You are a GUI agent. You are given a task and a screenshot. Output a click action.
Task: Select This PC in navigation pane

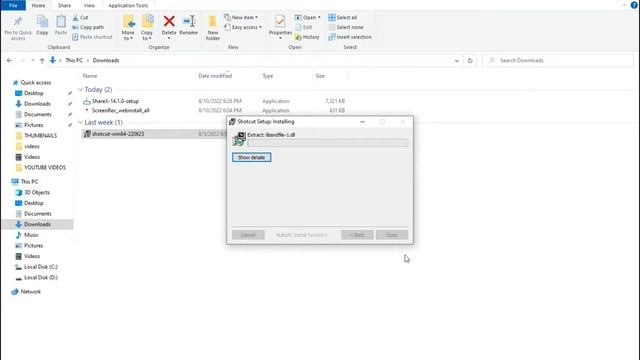click(x=29, y=182)
